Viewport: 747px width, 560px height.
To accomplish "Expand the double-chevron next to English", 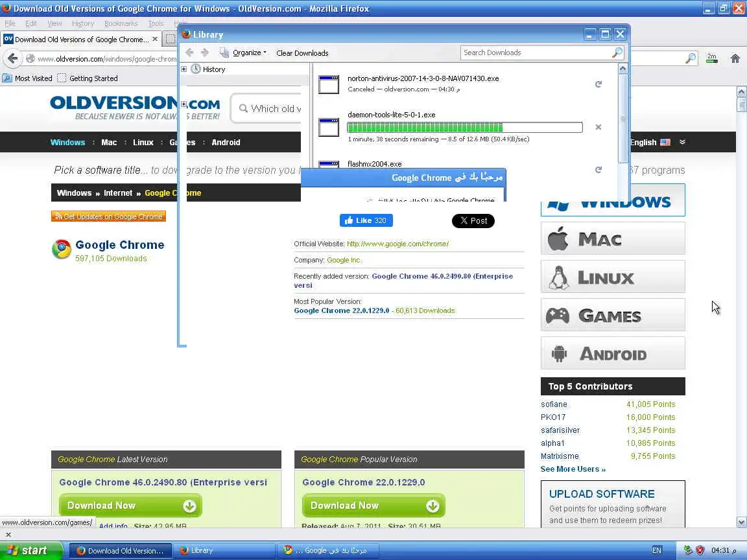I will pyautogui.click(x=682, y=142).
